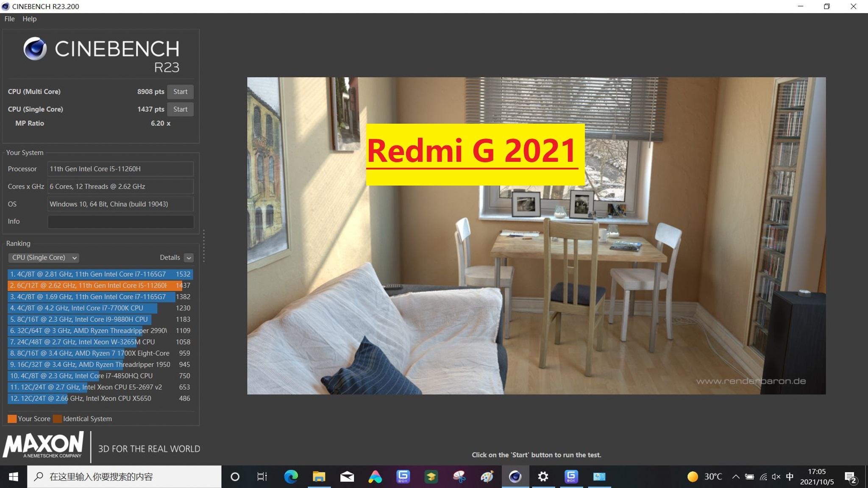Select ranking entry 9 Threadripper 1950
Screen dimensions: 868x488
[x=100, y=364]
